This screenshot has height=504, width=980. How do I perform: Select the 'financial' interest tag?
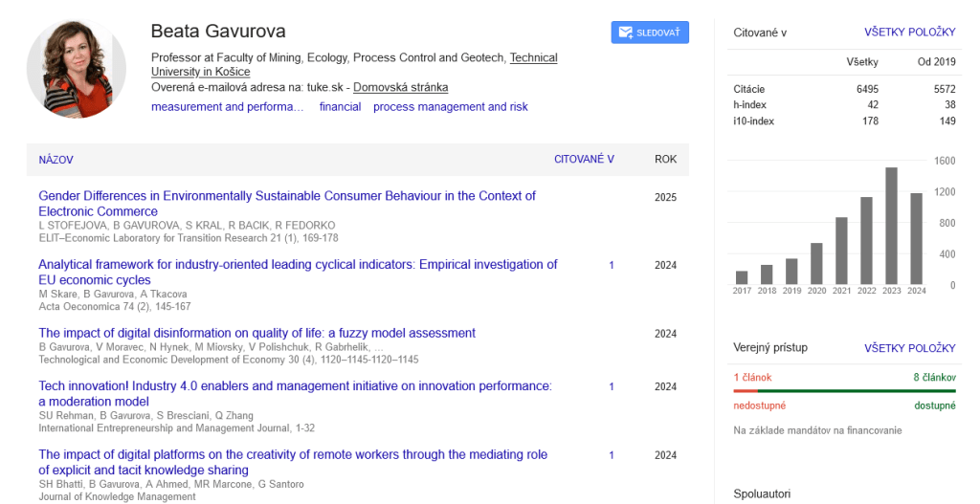[340, 107]
